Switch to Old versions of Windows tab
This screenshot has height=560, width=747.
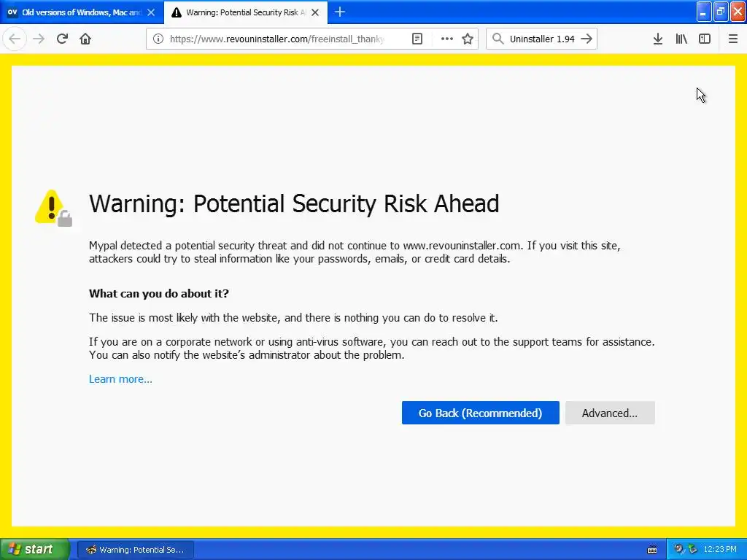pos(82,12)
